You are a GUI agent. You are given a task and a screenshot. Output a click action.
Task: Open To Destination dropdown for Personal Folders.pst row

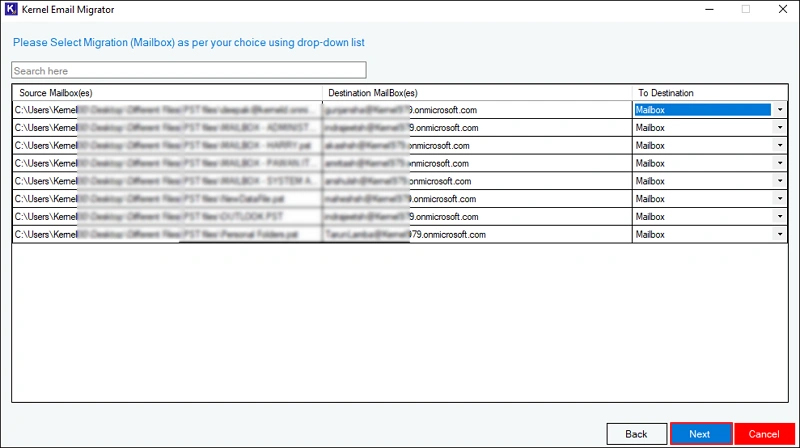coord(780,234)
